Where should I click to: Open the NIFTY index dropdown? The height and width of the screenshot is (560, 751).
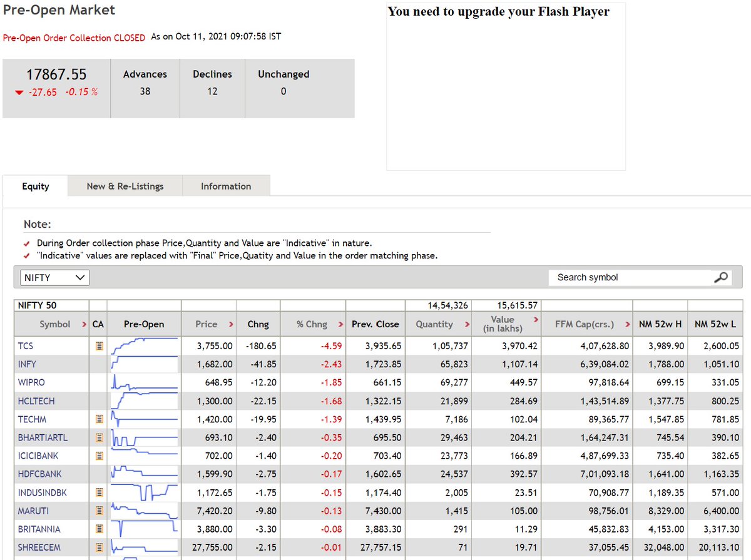coord(55,278)
